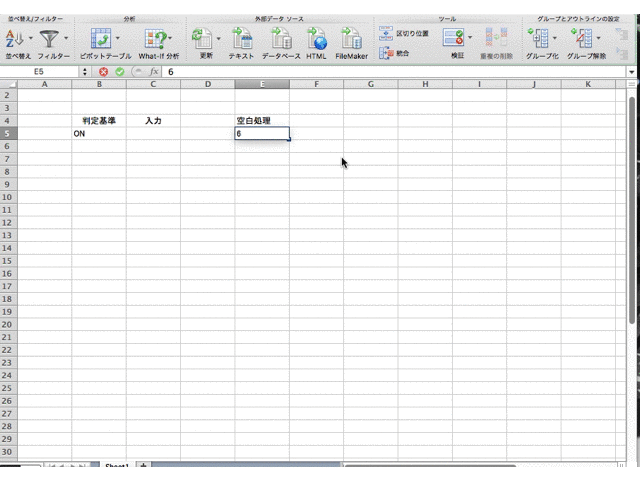Import data from HTML source
Image resolution: width=640 pixels, height=480 pixels.
pyautogui.click(x=317, y=39)
